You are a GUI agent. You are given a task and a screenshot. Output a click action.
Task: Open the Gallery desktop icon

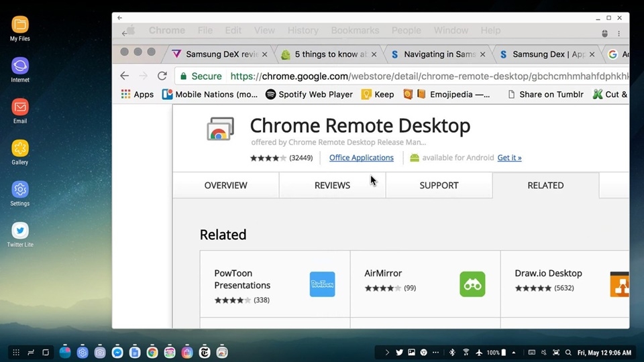19,152
